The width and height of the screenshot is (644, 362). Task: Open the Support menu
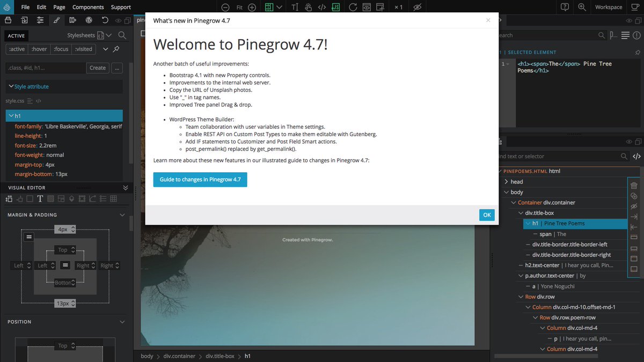121,8
